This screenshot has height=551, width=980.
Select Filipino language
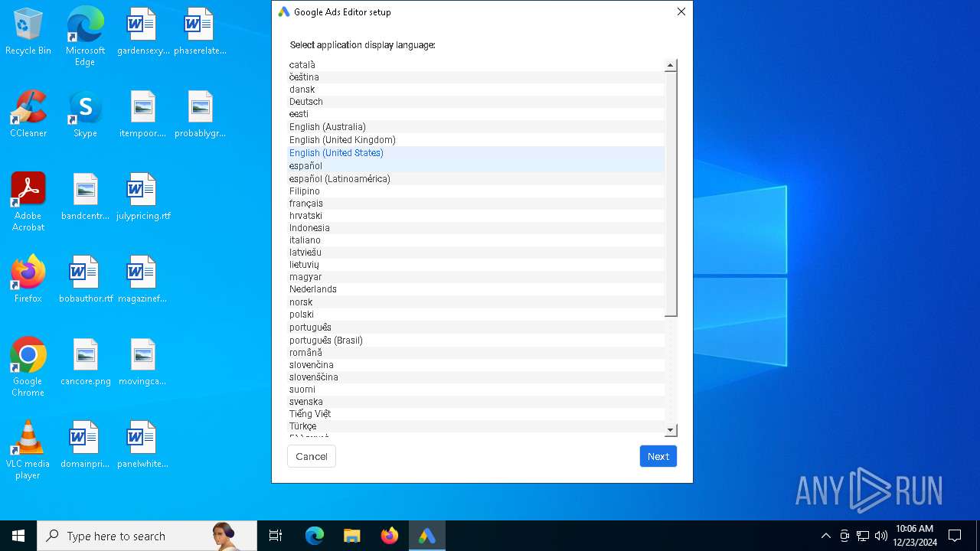click(x=476, y=191)
